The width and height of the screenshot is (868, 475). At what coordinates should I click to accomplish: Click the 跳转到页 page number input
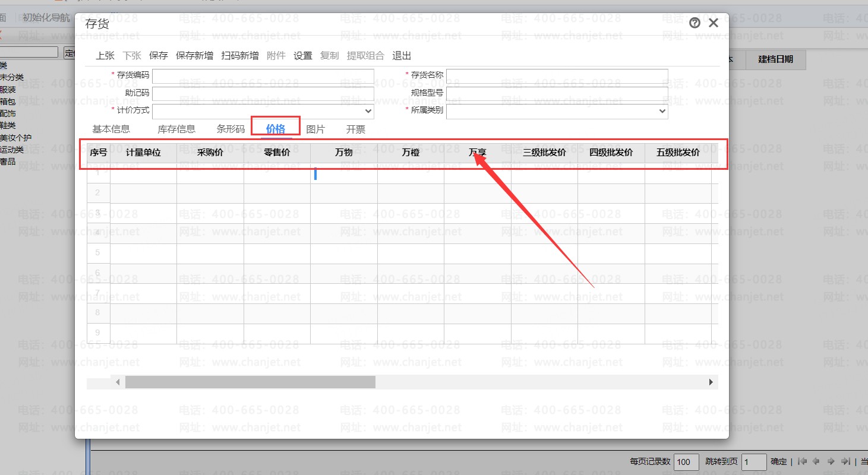754,462
